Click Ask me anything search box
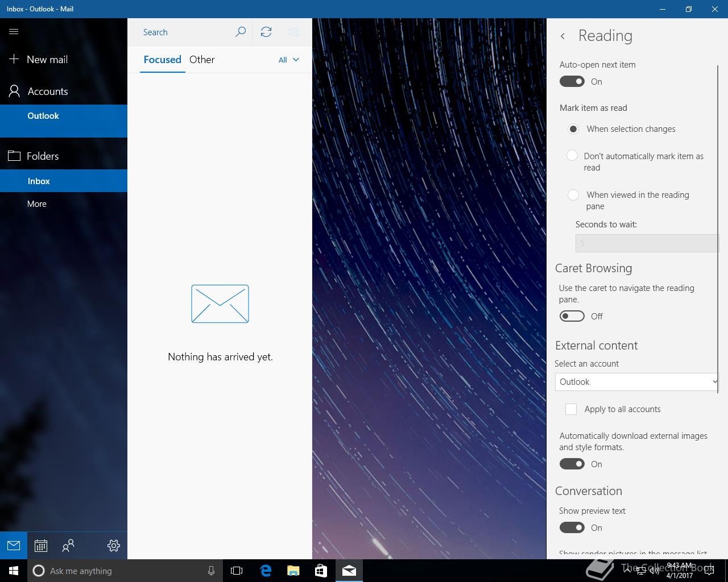 click(125, 571)
